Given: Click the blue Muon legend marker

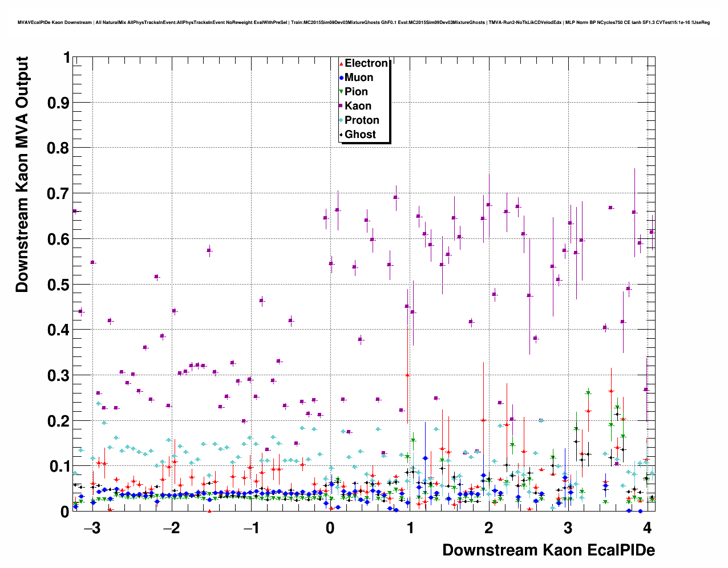Looking at the screenshot, I should click(341, 78).
